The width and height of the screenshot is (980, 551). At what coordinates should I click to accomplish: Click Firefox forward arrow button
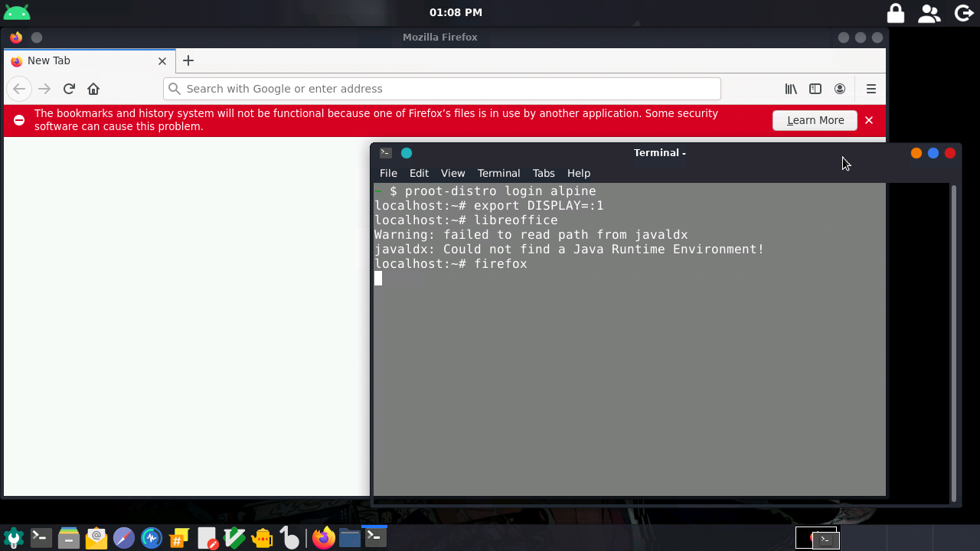[x=44, y=89]
